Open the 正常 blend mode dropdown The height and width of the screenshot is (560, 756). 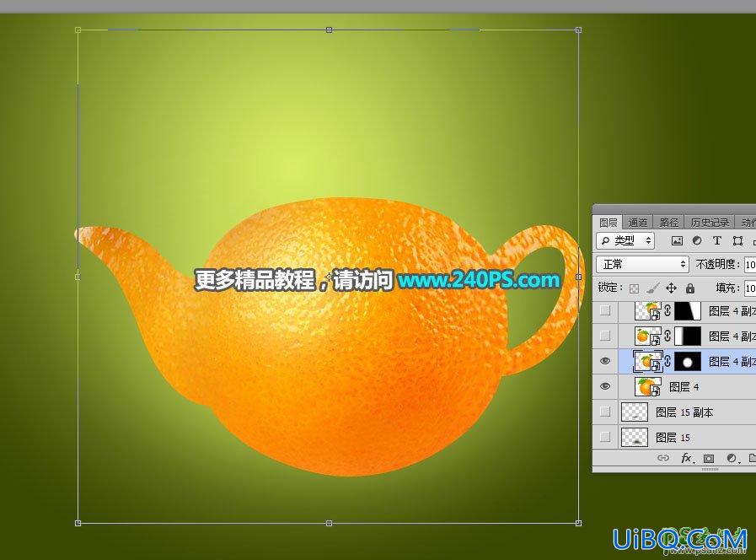coord(642,264)
